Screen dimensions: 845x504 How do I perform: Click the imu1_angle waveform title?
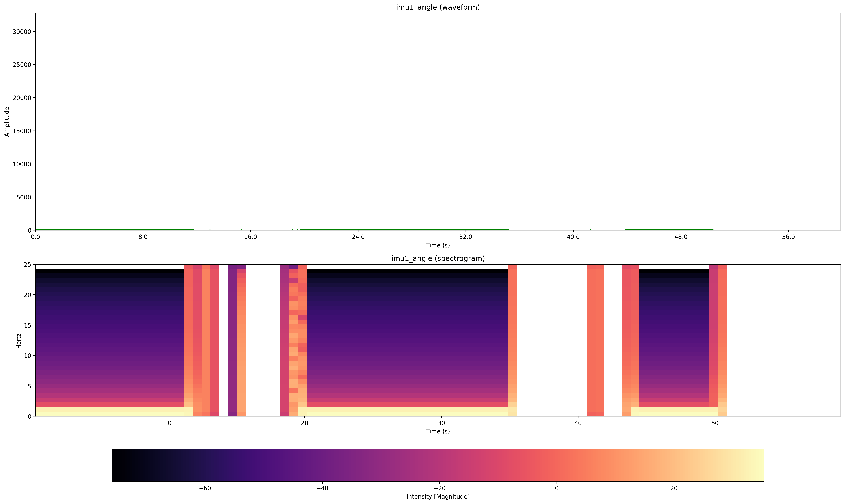438,7
